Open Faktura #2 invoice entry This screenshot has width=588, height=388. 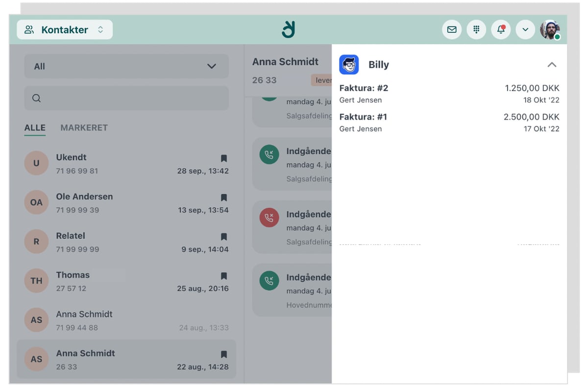(x=449, y=94)
